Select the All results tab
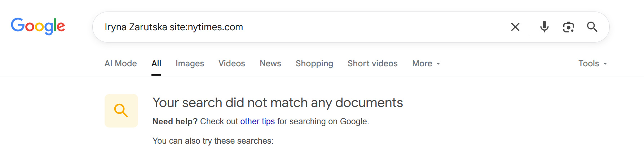644x152 pixels. (x=156, y=63)
